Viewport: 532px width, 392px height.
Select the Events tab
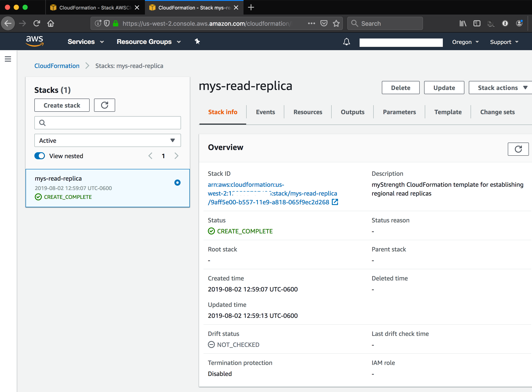coord(265,112)
